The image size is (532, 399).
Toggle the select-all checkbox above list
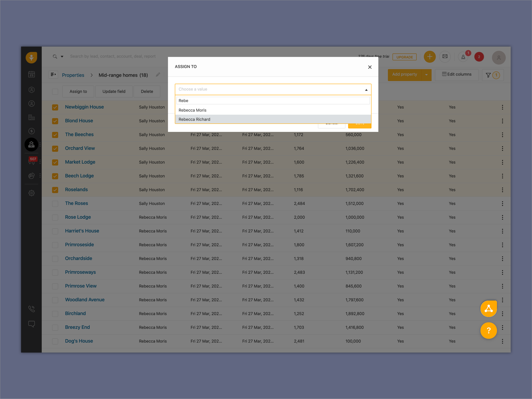tap(55, 92)
